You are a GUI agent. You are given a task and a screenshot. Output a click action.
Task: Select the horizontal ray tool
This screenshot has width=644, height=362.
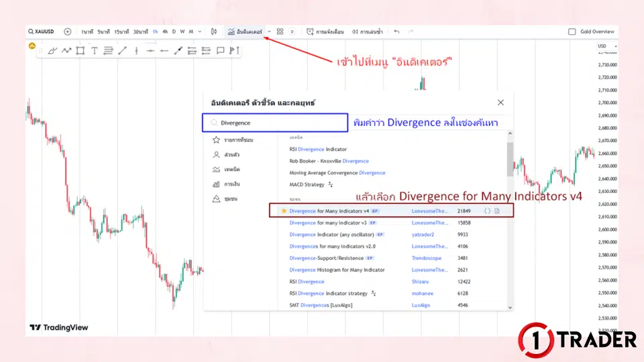pos(164,51)
